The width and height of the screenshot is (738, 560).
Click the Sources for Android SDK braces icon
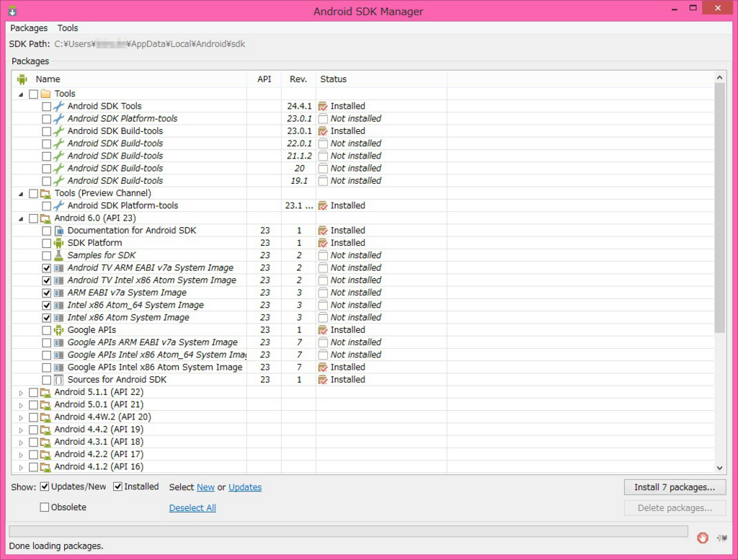pyautogui.click(x=58, y=380)
